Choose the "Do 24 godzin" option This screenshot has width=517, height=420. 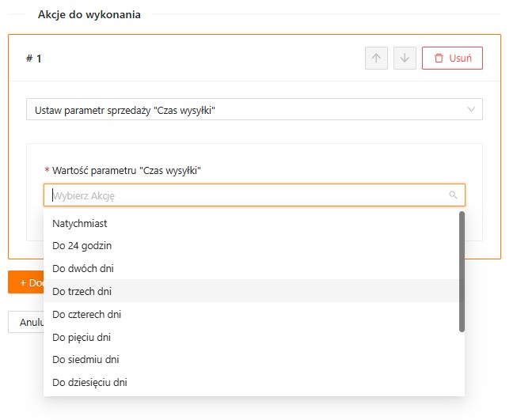(x=82, y=246)
